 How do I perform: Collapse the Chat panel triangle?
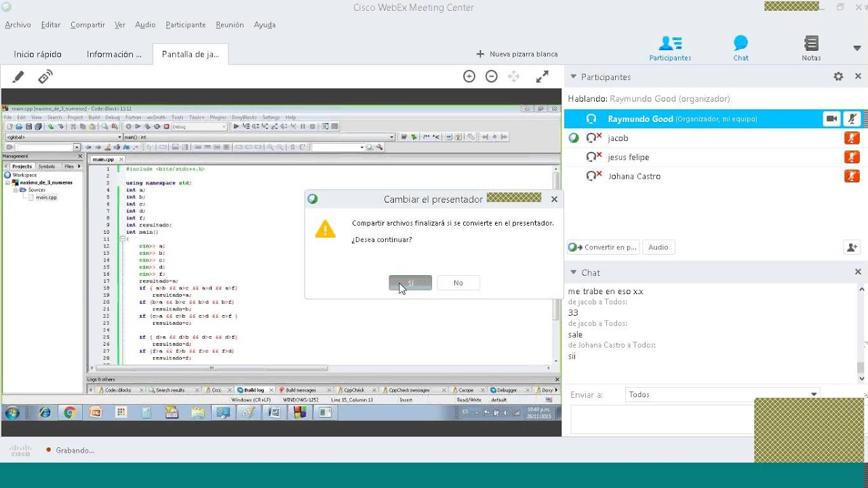573,272
